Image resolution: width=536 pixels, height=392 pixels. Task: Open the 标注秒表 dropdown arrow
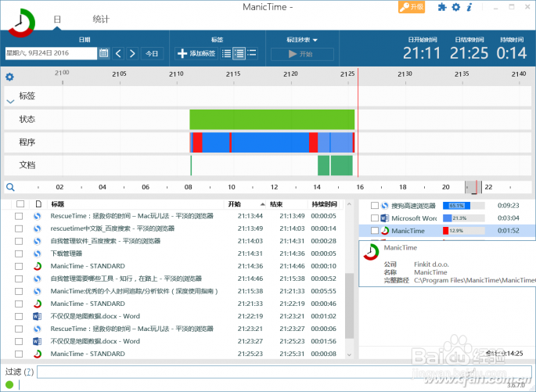pyautogui.click(x=315, y=41)
